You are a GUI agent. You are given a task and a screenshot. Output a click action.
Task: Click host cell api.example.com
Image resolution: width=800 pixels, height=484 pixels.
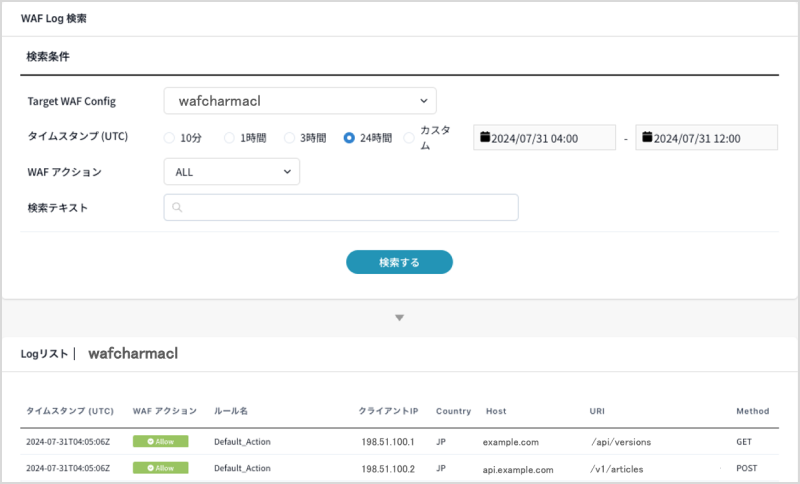click(x=518, y=469)
